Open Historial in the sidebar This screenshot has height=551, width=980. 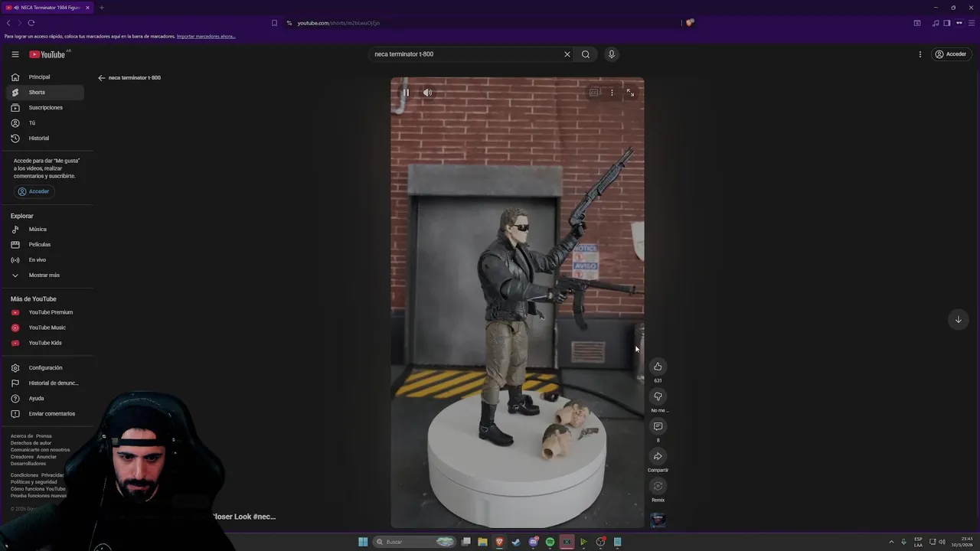pyautogui.click(x=45, y=139)
